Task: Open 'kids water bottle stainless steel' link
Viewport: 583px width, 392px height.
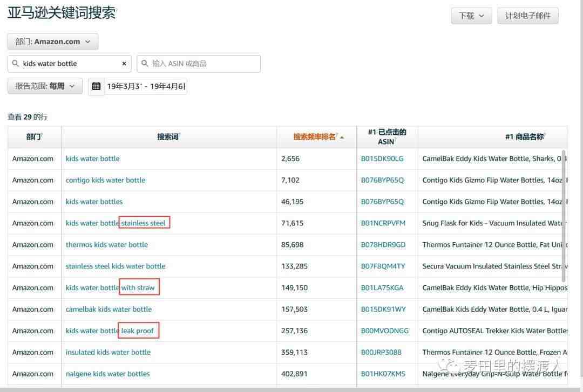Action: click(116, 223)
